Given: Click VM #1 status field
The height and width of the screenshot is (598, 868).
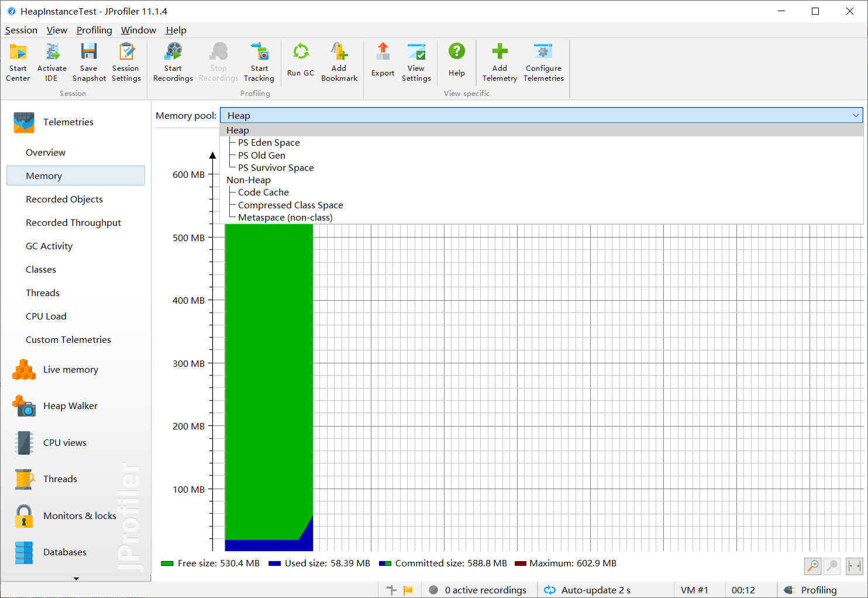Looking at the screenshot, I should (x=694, y=590).
